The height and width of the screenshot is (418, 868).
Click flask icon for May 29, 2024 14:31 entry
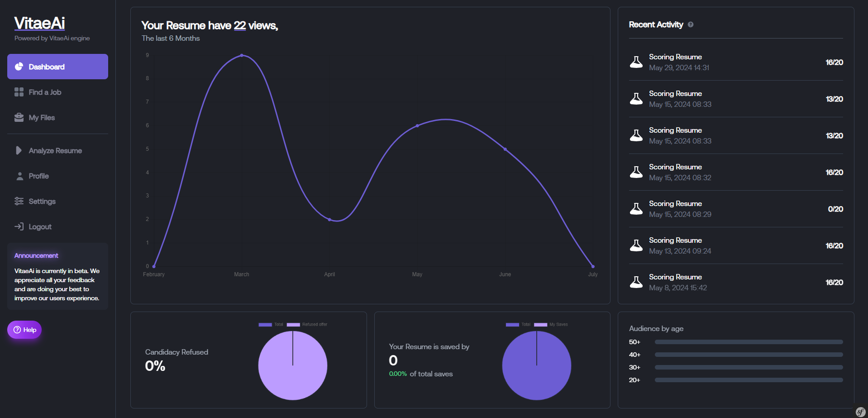(x=636, y=62)
